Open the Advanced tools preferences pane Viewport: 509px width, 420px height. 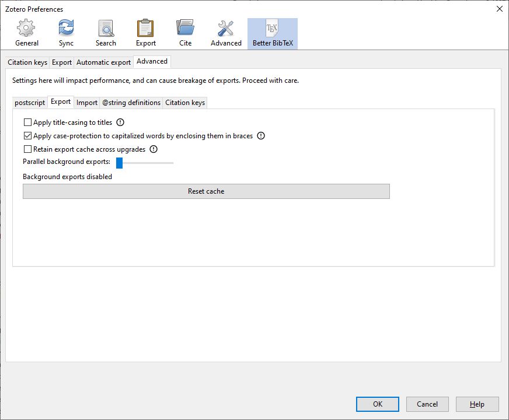click(226, 33)
